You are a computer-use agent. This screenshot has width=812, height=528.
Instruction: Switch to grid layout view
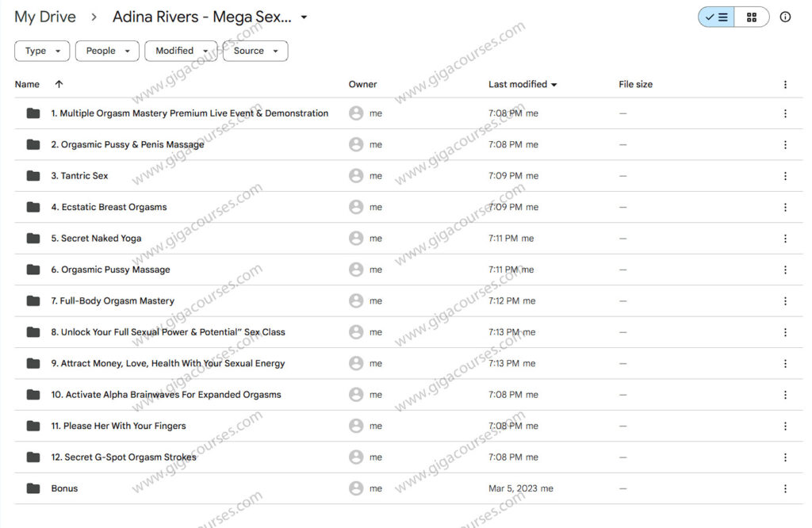pyautogui.click(x=752, y=17)
